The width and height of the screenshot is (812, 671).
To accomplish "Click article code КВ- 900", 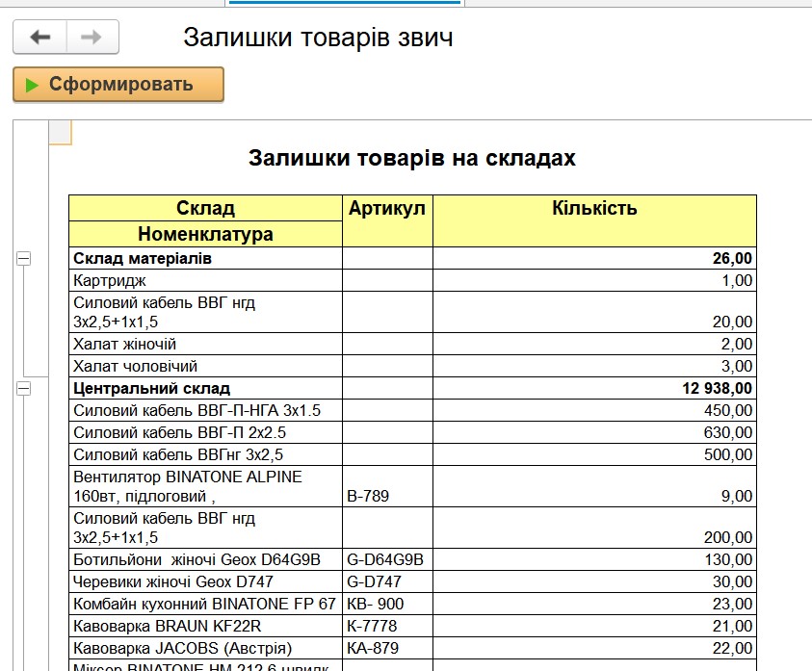I will [x=375, y=604].
